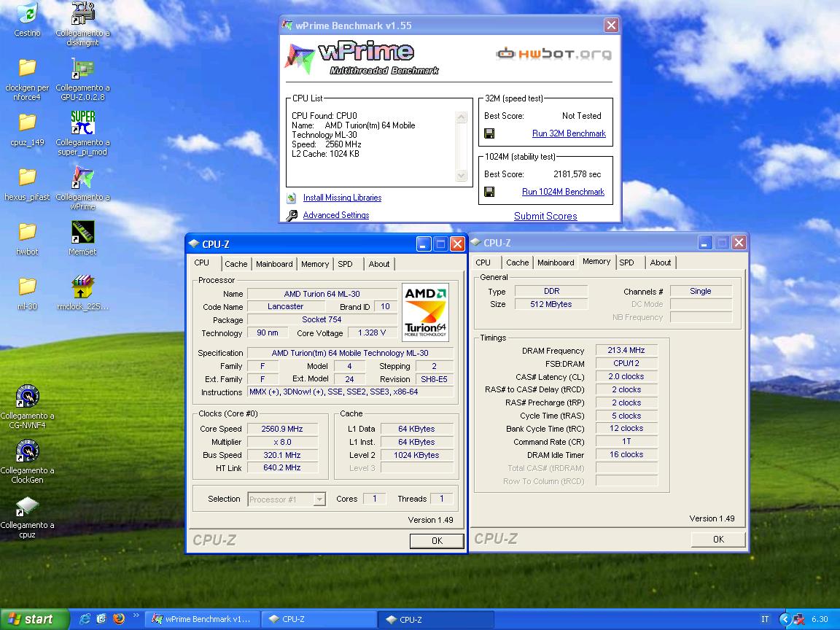Click CPU List scrollbar up arrow
Viewport: 840px width, 630px height.
click(x=461, y=117)
